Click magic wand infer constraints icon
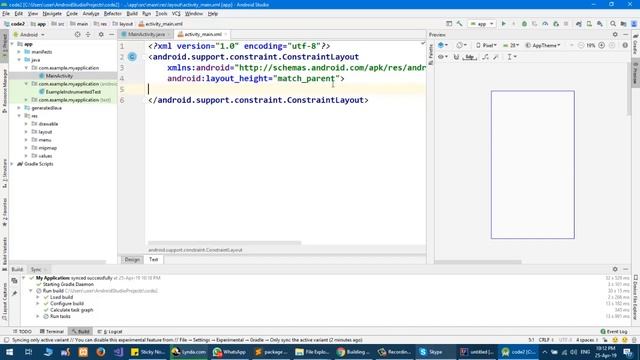The image size is (640, 360). pos(496,57)
